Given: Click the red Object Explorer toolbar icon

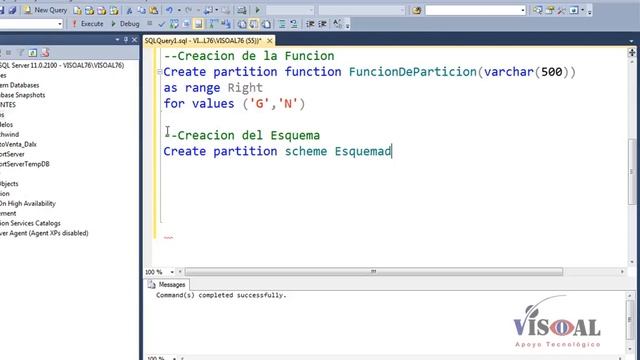Looking at the screenshot, I should [45, 53].
